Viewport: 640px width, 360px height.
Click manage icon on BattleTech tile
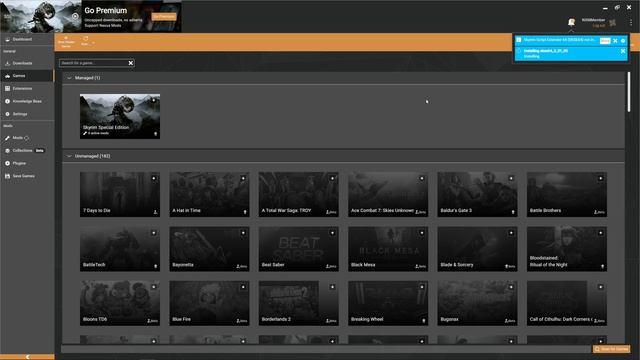tap(155, 266)
